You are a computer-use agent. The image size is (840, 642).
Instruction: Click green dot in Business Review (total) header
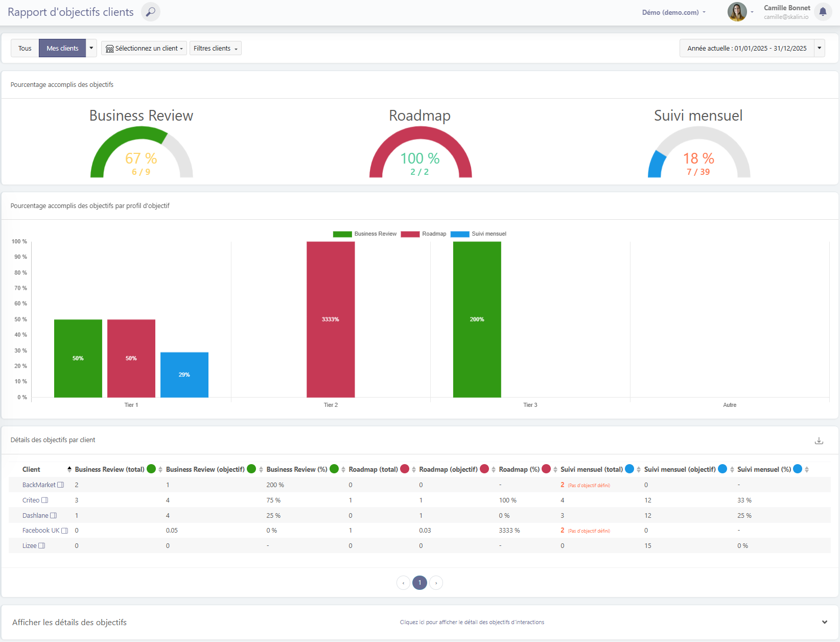pyautogui.click(x=151, y=469)
